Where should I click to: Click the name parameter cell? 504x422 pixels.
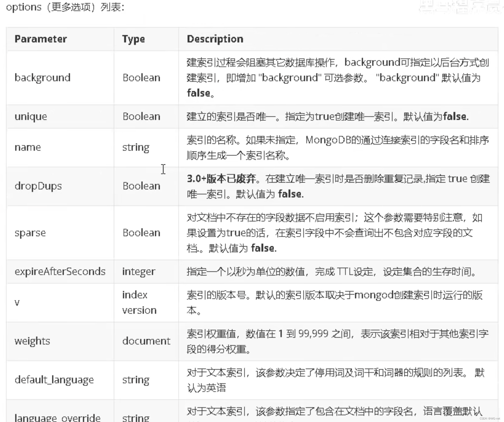28,147
